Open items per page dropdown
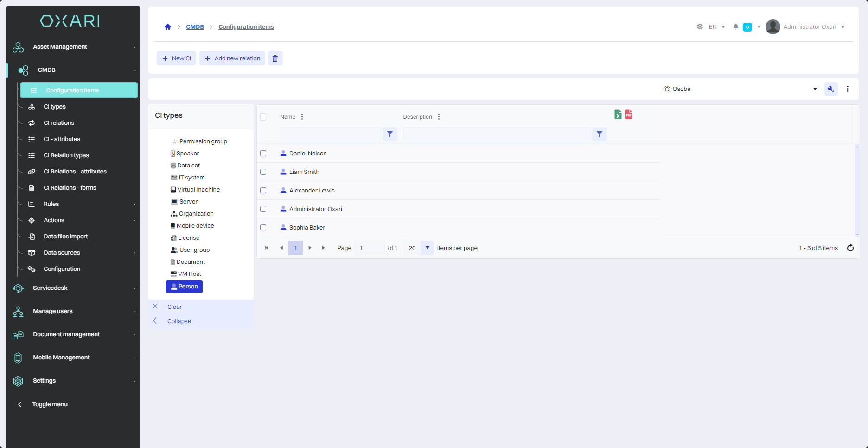This screenshot has height=448, width=868. point(427,248)
